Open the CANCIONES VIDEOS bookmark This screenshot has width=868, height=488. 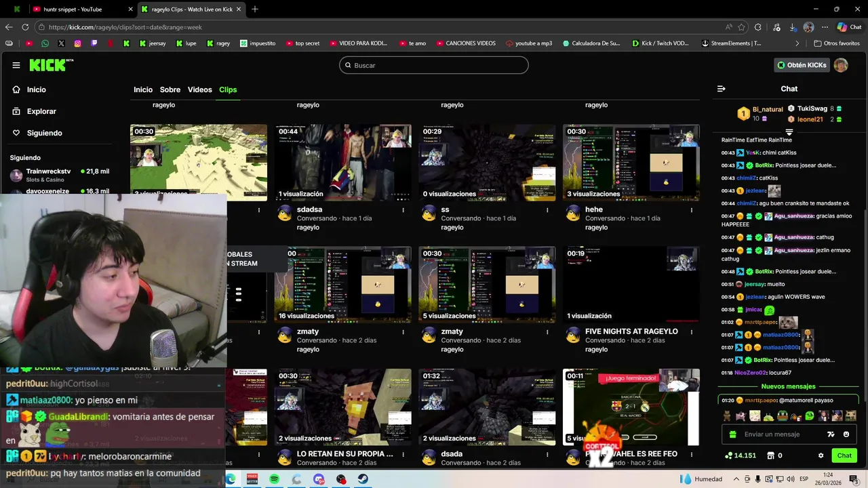(465, 43)
